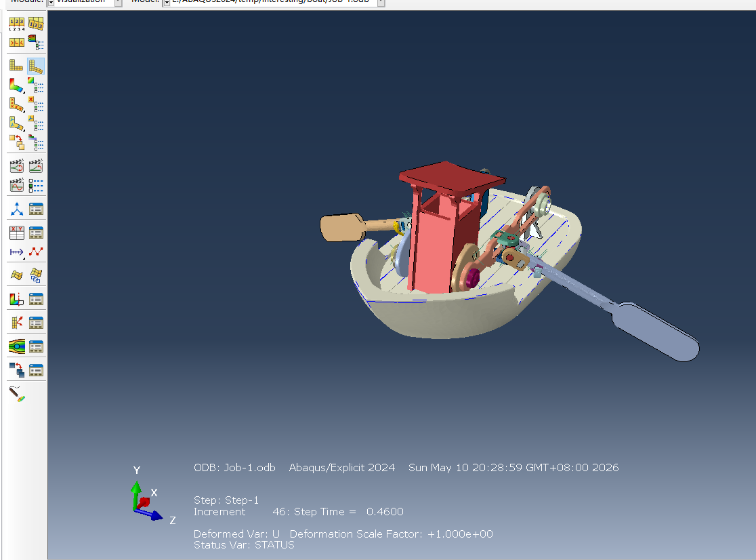The image size is (756, 560).
Task: Click the blue squares swap icon
Action: 16,370
